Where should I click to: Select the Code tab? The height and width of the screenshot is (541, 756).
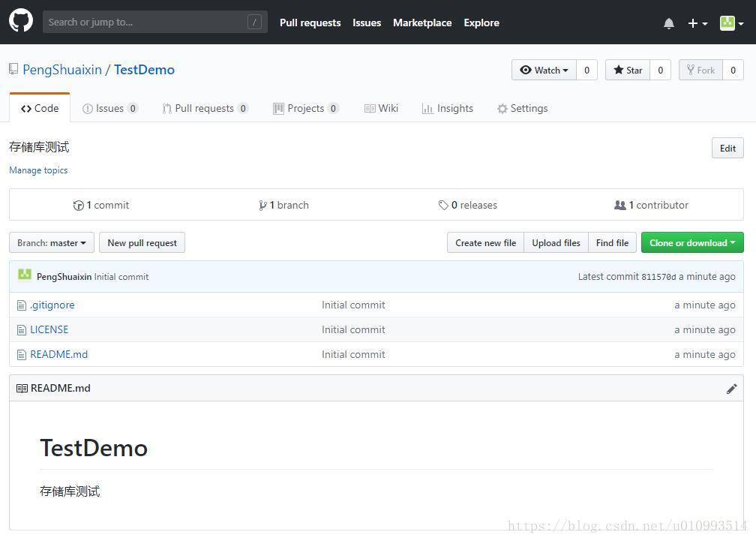pyautogui.click(x=40, y=108)
